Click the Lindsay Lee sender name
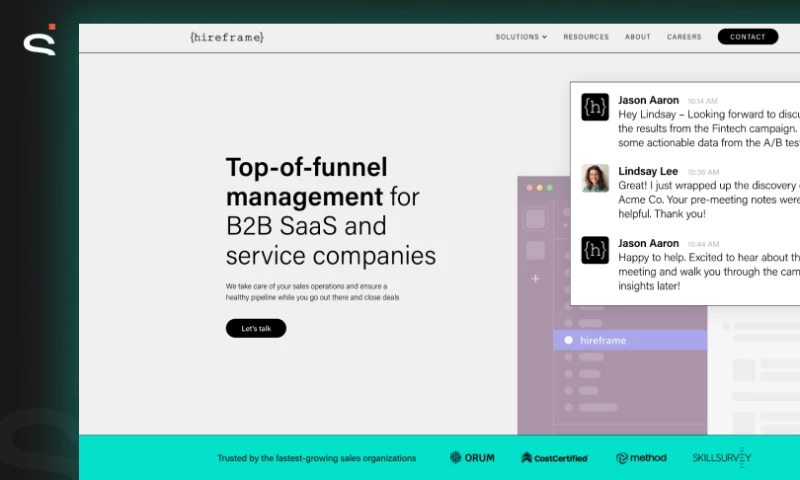This screenshot has width=800, height=480. [x=648, y=171]
